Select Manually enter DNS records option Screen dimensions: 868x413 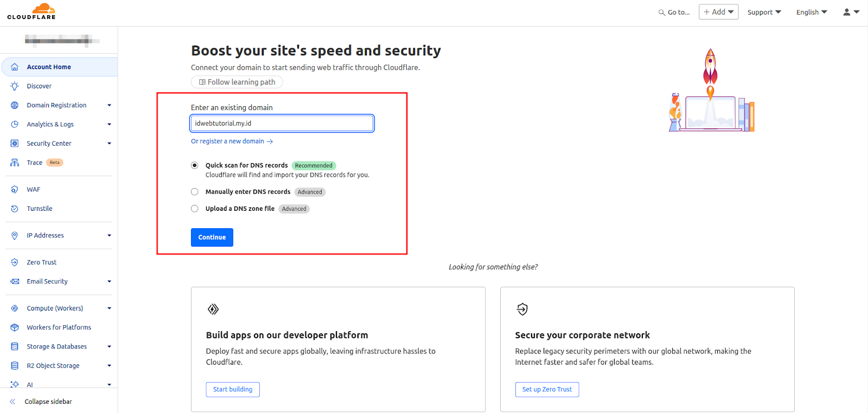click(195, 192)
